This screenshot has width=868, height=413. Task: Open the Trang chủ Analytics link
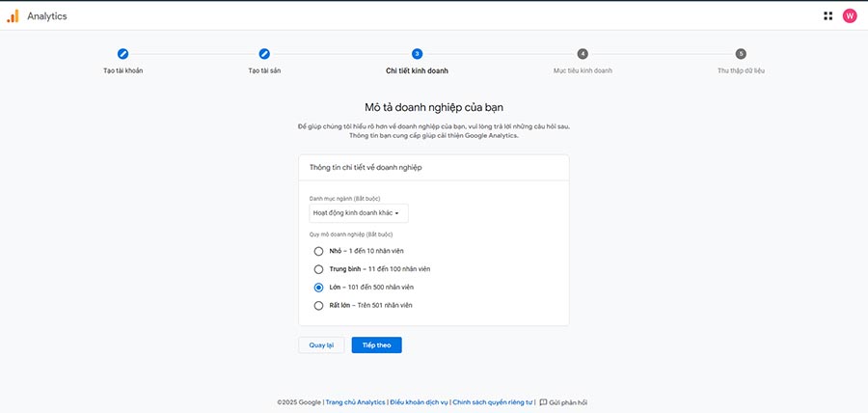pos(355,402)
